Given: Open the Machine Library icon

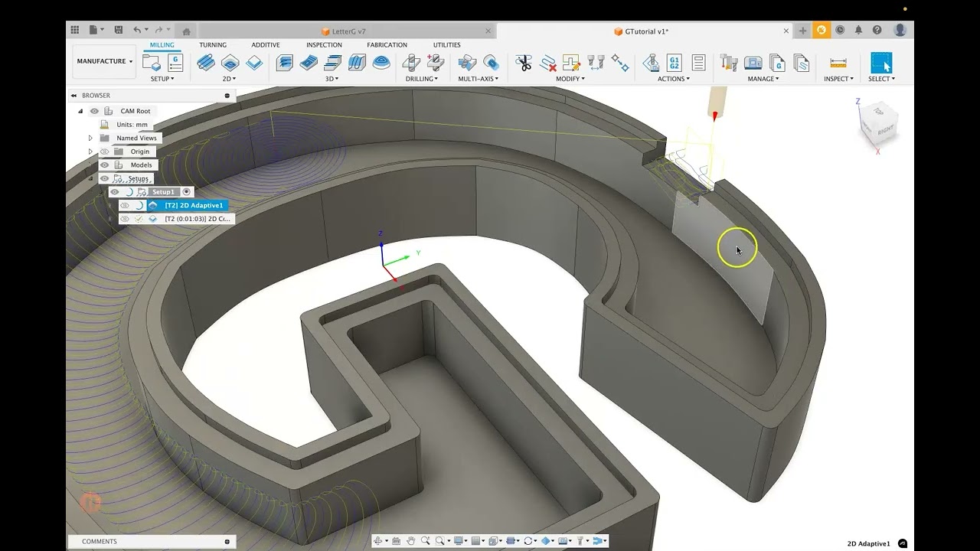Looking at the screenshot, I should [753, 63].
